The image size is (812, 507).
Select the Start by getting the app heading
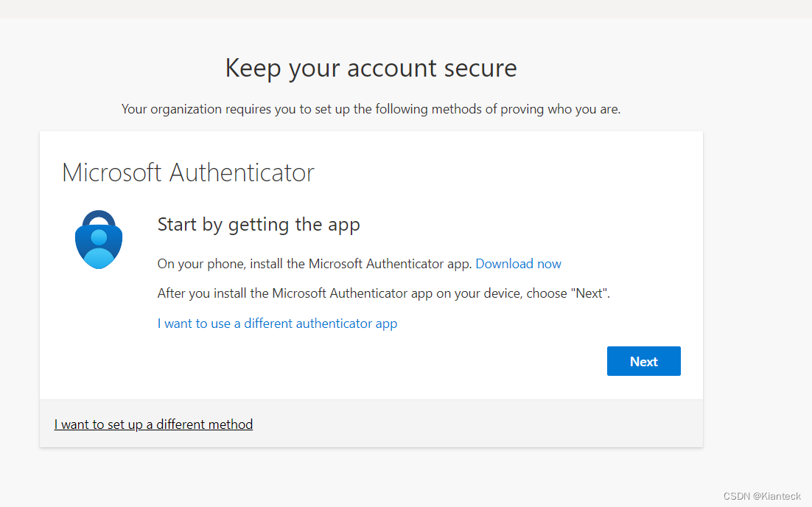point(259,224)
